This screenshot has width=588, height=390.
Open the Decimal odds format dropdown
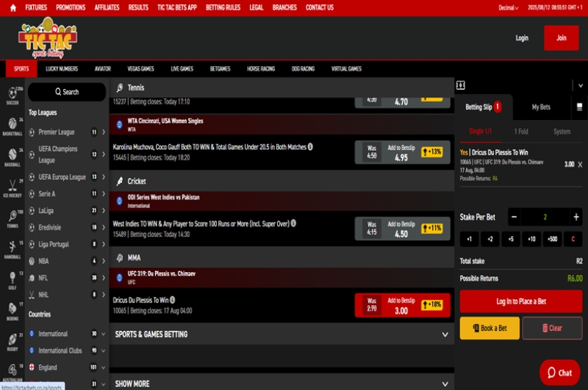(508, 8)
